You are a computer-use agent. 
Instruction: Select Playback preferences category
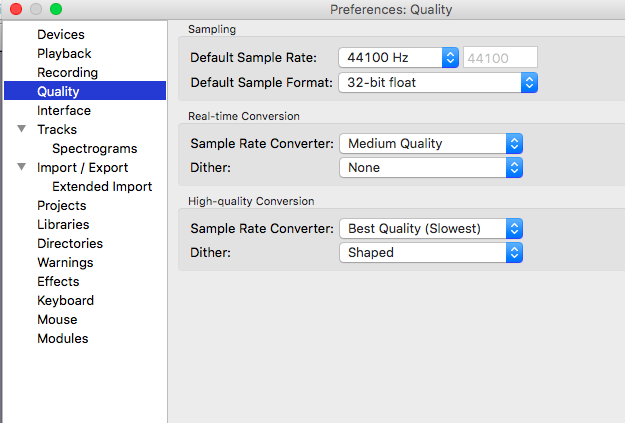click(64, 54)
